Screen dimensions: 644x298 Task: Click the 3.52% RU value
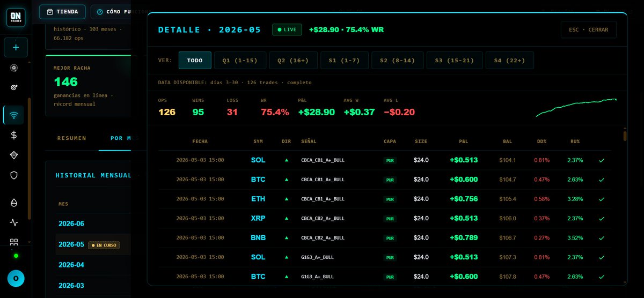[x=575, y=237]
